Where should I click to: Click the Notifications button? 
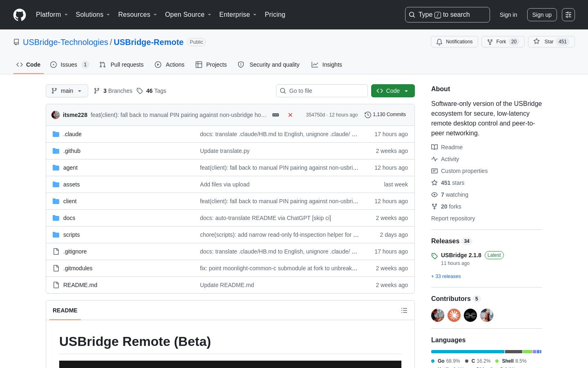coord(454,42)
